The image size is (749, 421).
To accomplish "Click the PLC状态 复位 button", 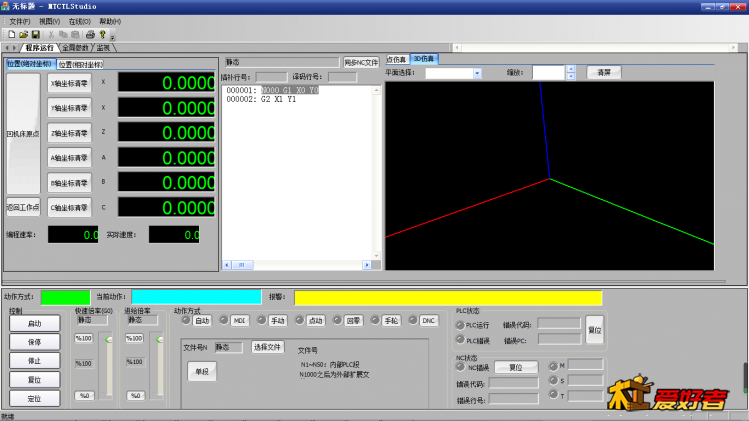I will tap(595, 330).
